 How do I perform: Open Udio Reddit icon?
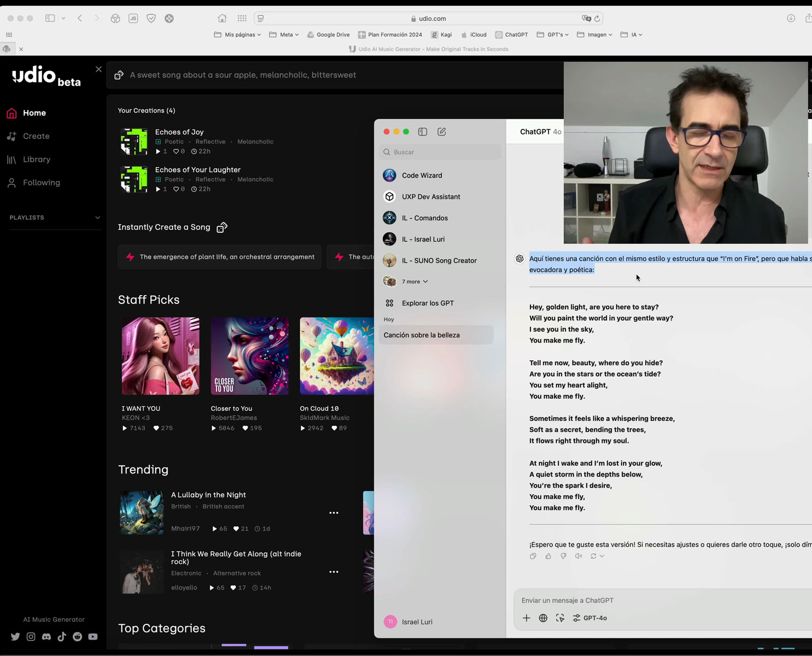point(77,637)
